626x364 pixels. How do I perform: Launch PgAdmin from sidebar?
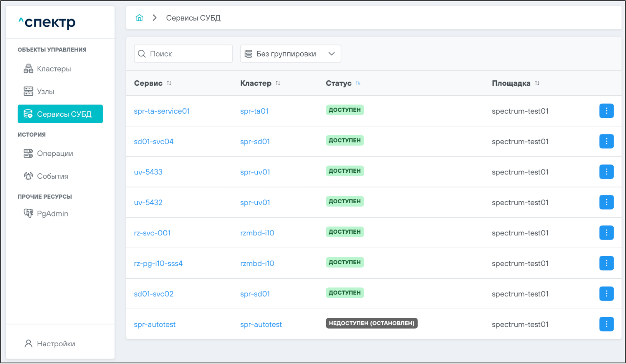click(52, 214)
